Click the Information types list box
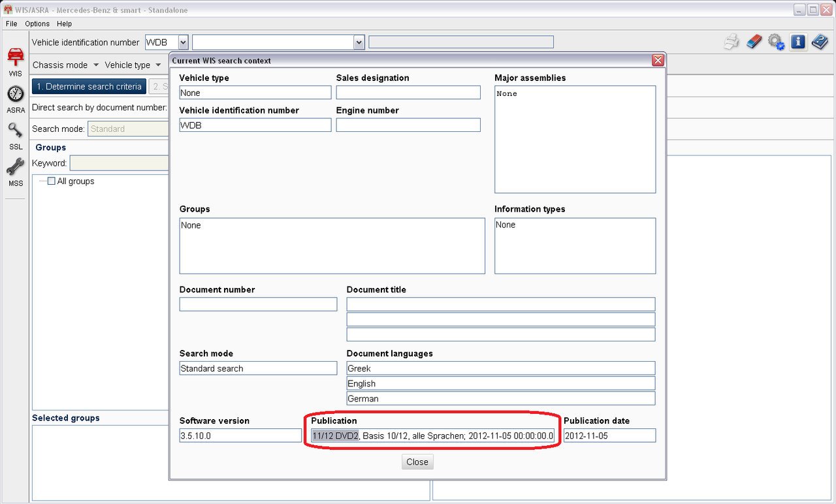 [575, 245]
